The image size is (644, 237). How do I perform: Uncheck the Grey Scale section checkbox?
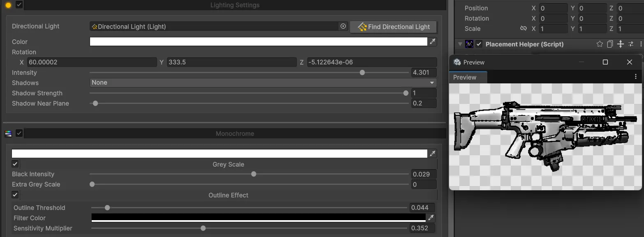15,164
